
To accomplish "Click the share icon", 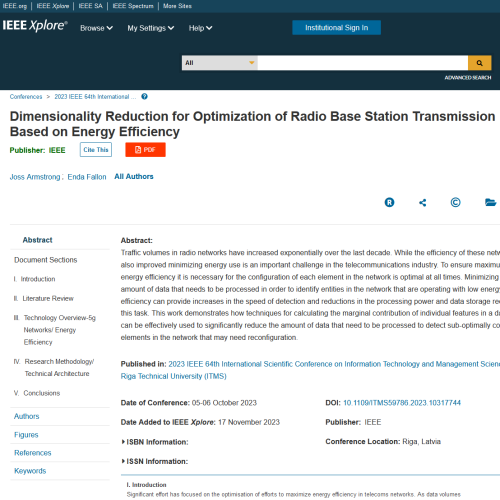I will click(422, 202).
